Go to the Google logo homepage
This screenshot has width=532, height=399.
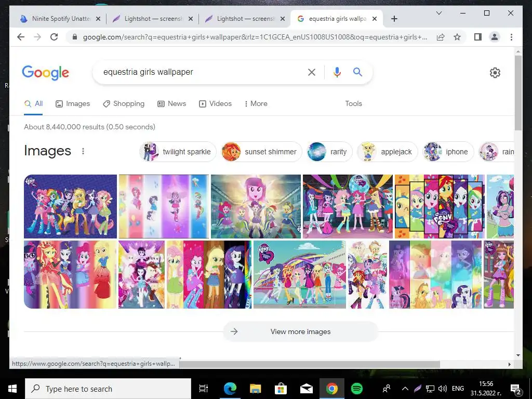click(x=46, y=73)
